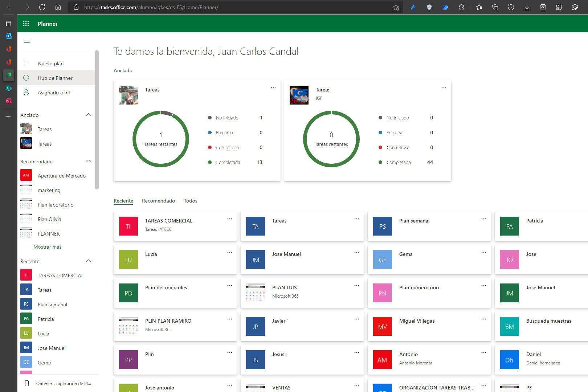Open the app launcher waffle icon
The image size is (588, 392).
(x=26, y=24)
